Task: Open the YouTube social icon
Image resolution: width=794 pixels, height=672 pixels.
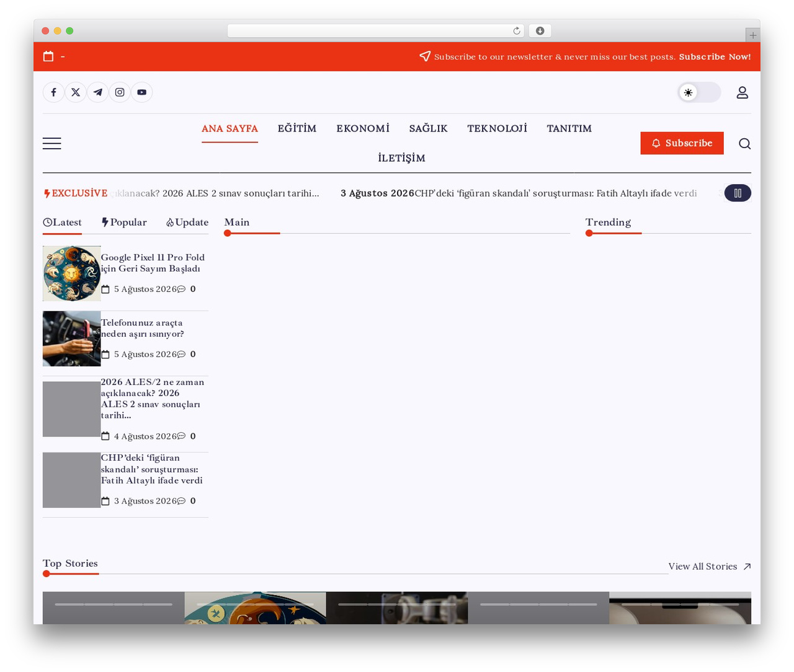Action: pyautogui.click(x=142, y=92)
